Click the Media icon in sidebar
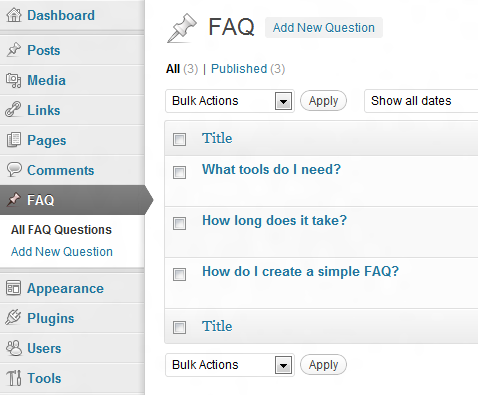The height and width of the screenshot is (395, 478). tap(14, 80)
